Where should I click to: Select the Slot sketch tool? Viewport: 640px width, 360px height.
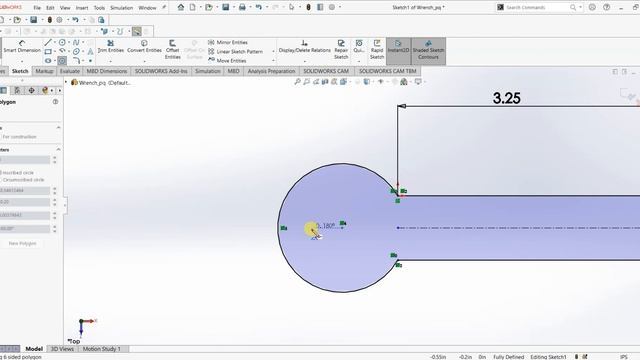point(48,61)
